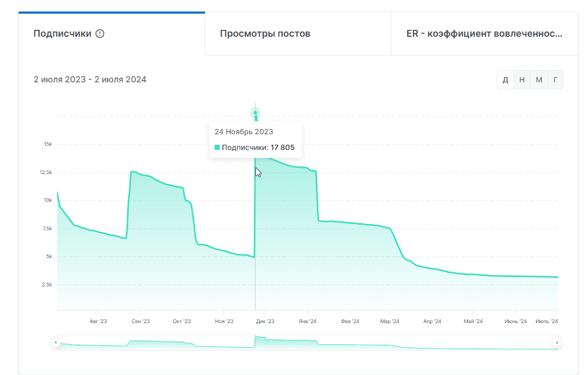Viewport: 588px width, 375px height.
Task: Click the teal Подписчики legend square in tooltip
Action: point(217,148)
